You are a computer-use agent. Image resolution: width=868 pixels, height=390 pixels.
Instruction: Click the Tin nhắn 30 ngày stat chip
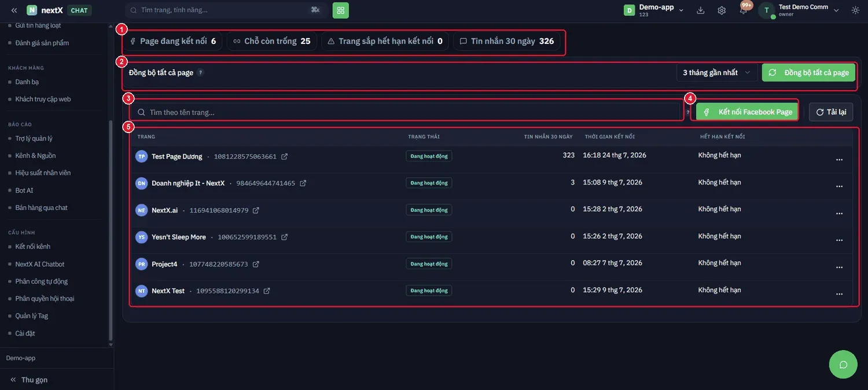tap(507, 41)
